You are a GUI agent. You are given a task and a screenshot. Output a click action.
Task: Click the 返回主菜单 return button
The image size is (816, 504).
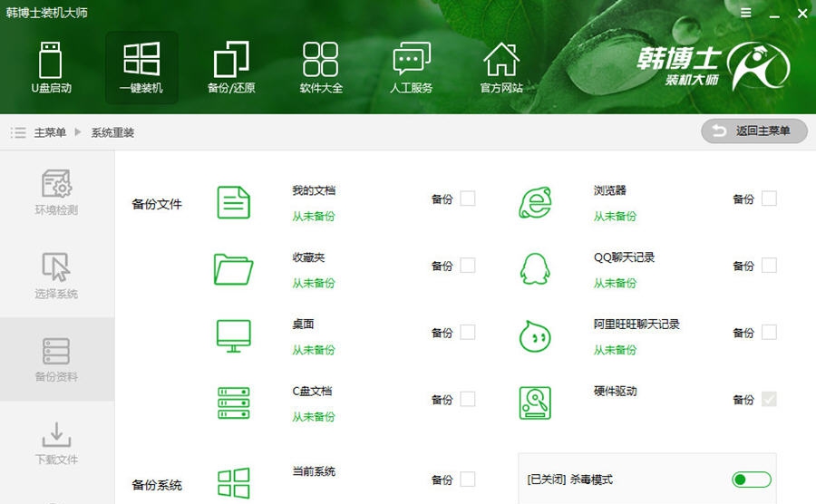754,131
